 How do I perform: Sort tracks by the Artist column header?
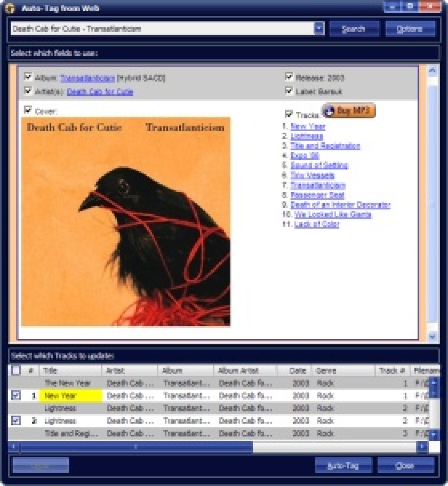[x=130, y=370]
